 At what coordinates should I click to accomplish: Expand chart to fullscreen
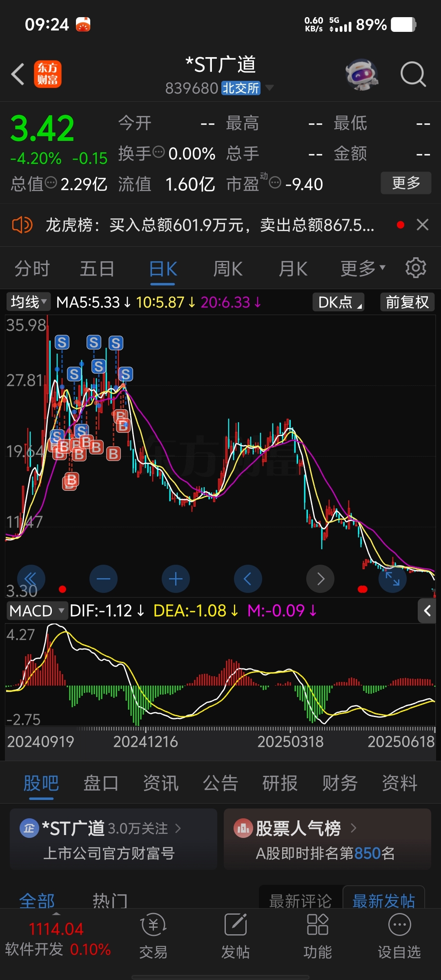click(392, 579)
